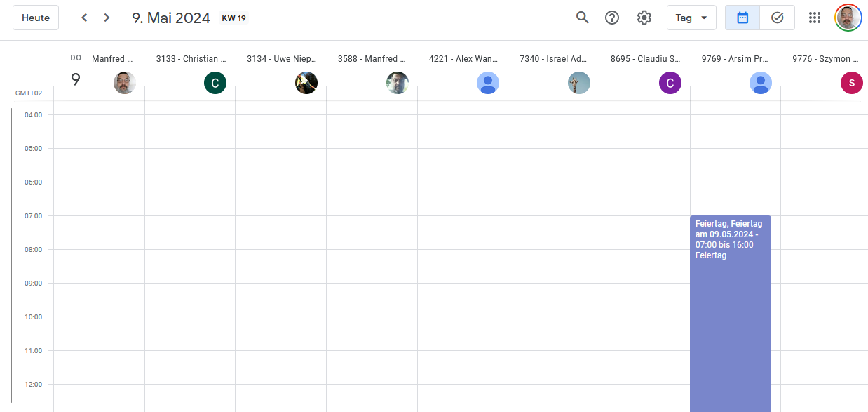The image size is (868, 412).
Task: Click the pink avatar of 9776 - Szymon
Action: tap(851, 83)
